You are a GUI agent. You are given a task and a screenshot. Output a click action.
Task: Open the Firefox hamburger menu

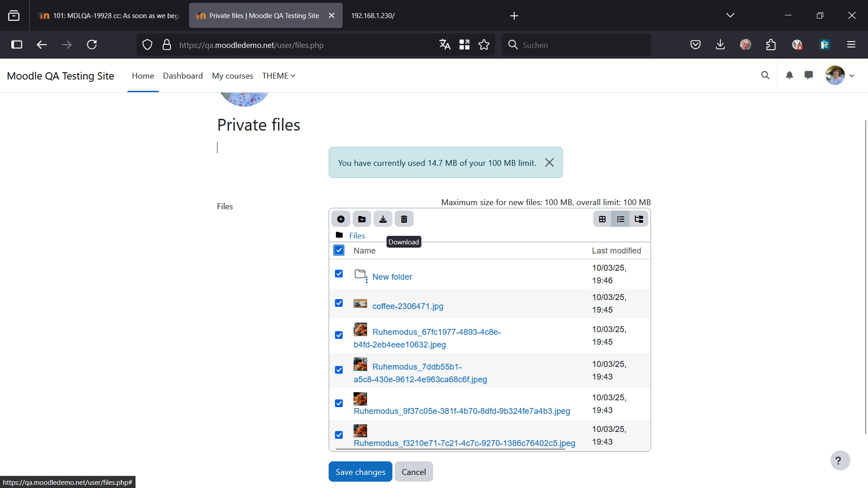(851, 45)
